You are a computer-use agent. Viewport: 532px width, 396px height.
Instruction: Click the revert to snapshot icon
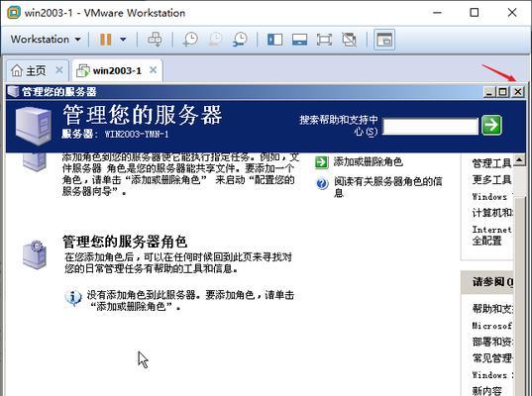pos(215,40)
